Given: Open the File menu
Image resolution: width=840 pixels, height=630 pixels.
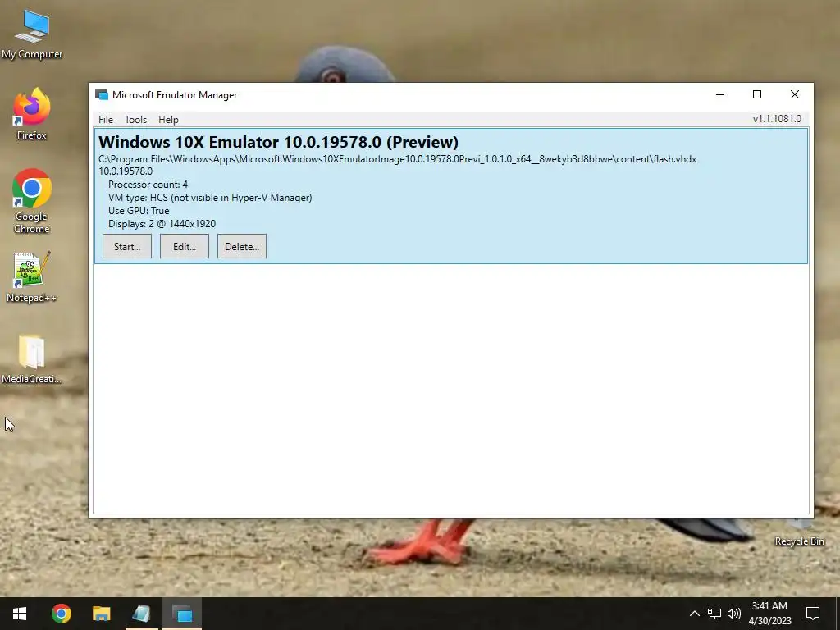Looking at the screenshot, I should click(106, 120).
